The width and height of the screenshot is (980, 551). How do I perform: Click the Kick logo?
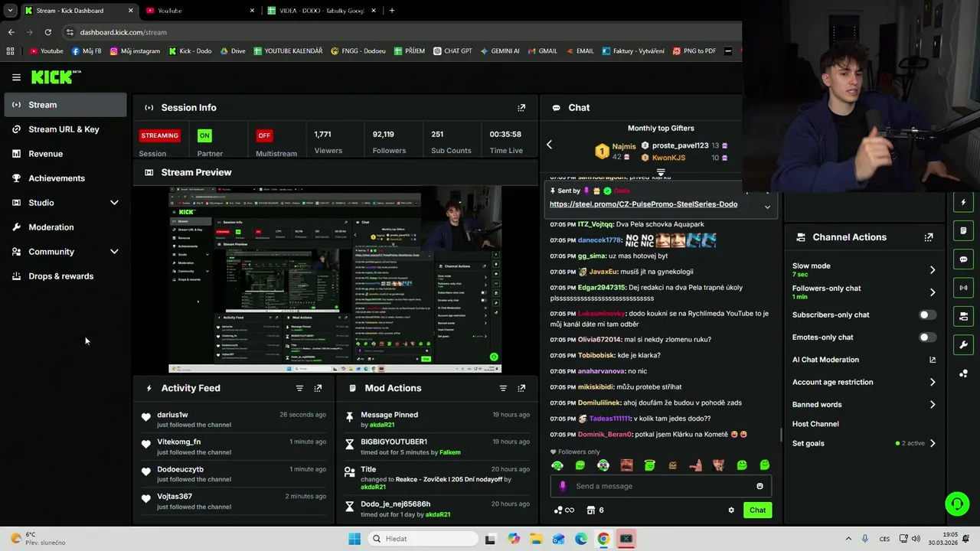click(55, 77)
